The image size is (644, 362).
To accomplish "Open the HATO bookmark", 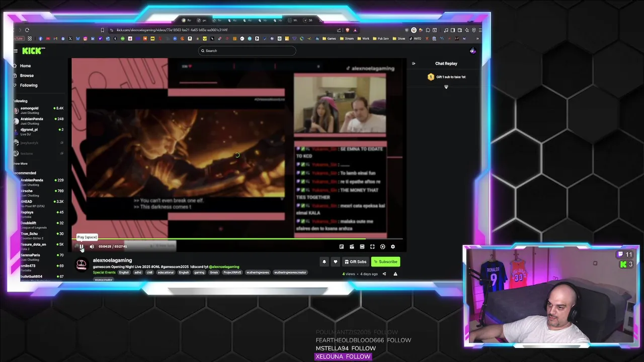I will (415, 39).
